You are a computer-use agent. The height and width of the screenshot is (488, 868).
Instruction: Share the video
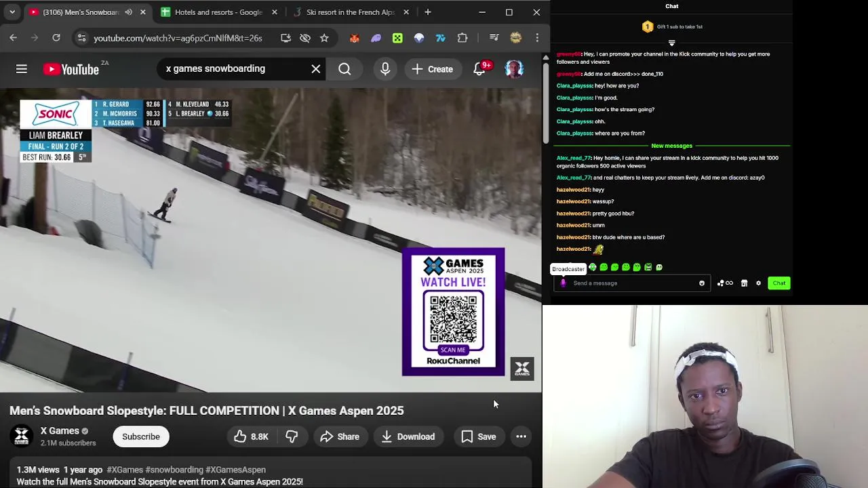pyautogui.click(x=340, y=436)
